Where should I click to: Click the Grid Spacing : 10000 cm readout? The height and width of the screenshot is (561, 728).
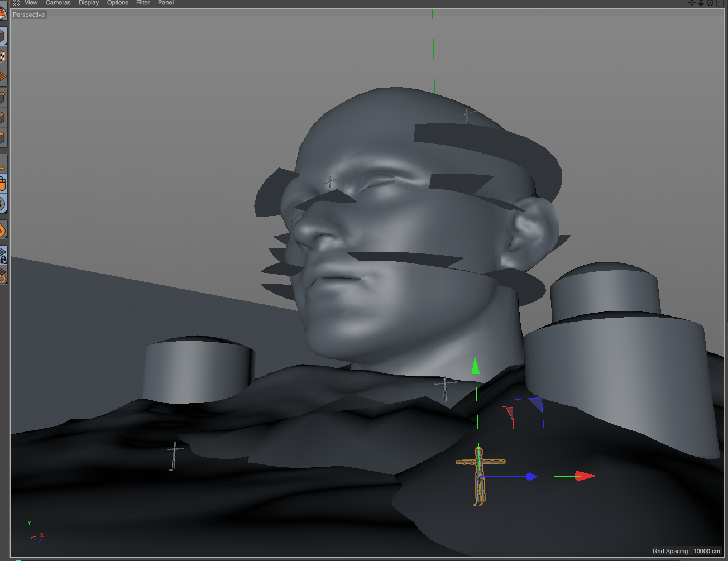tap(686, 551)
